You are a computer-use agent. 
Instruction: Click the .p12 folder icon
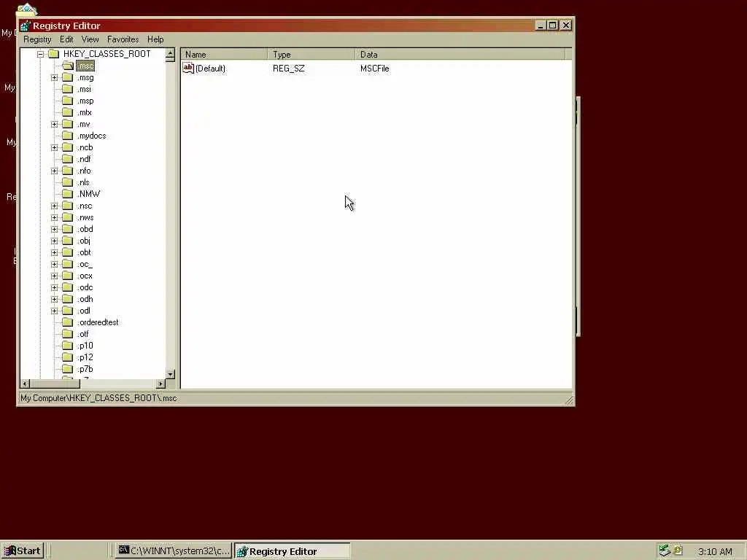pos(68,357)
